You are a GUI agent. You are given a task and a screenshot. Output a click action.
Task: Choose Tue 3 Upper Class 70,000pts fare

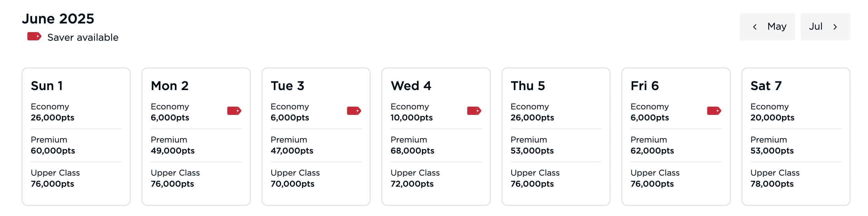tap(295, 178)
